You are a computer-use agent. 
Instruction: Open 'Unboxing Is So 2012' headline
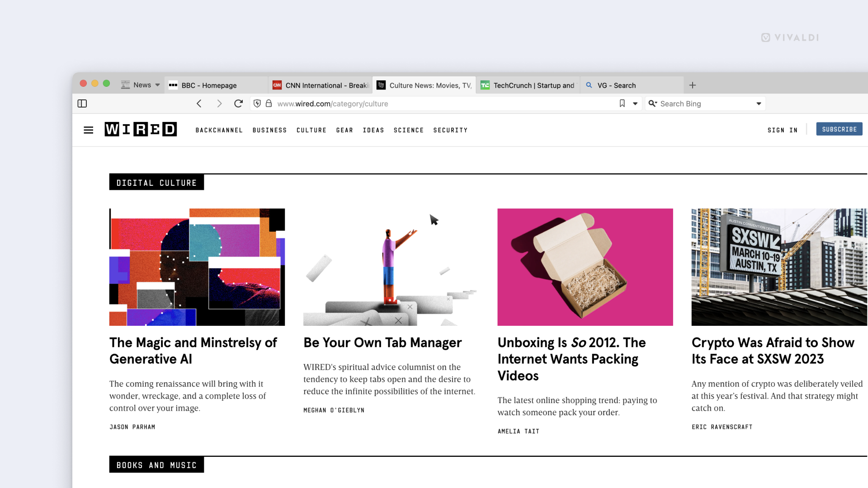(x=572, y=359)
